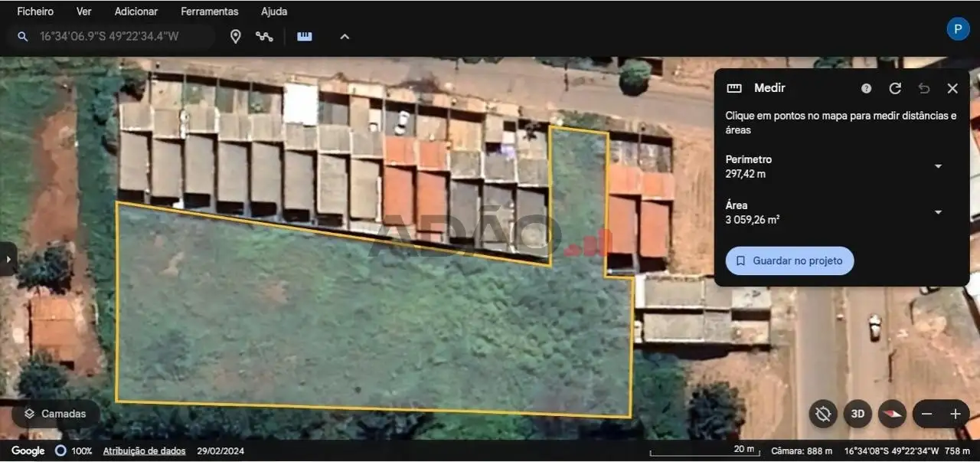Open the Área units dropdown
The height and width of the screenshot is (462, 980).
pyautogui.click(x=938, y=212)
